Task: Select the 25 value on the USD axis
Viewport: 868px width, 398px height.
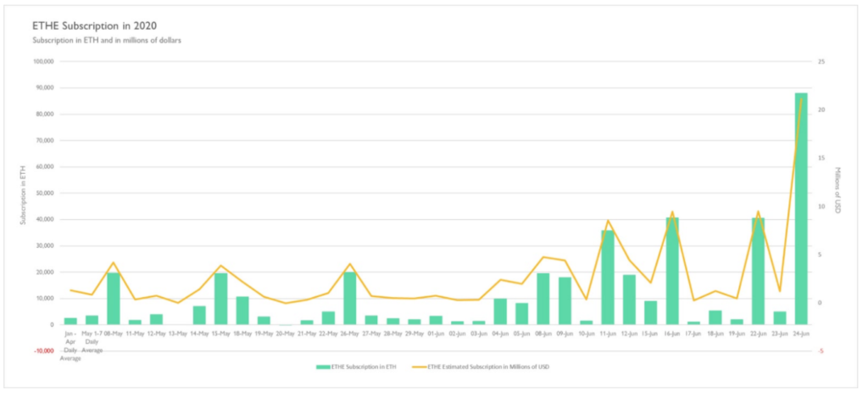Action: 821,62
